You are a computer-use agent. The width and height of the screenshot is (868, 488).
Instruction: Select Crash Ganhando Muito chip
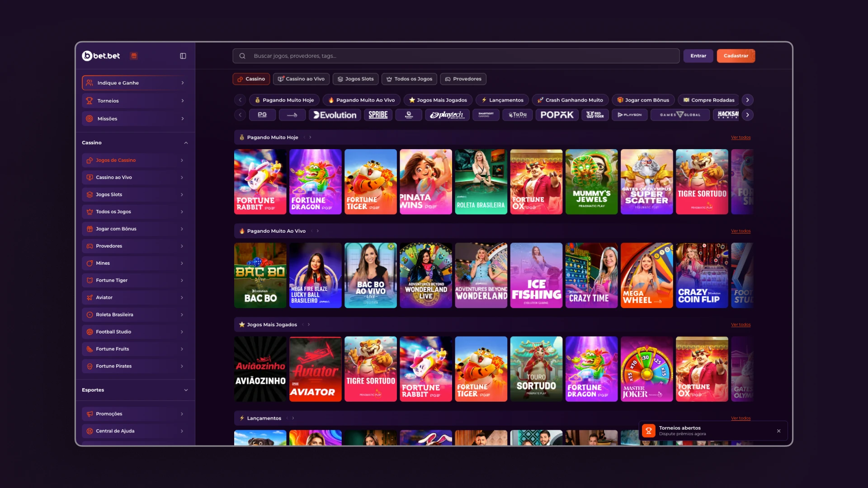570,100
